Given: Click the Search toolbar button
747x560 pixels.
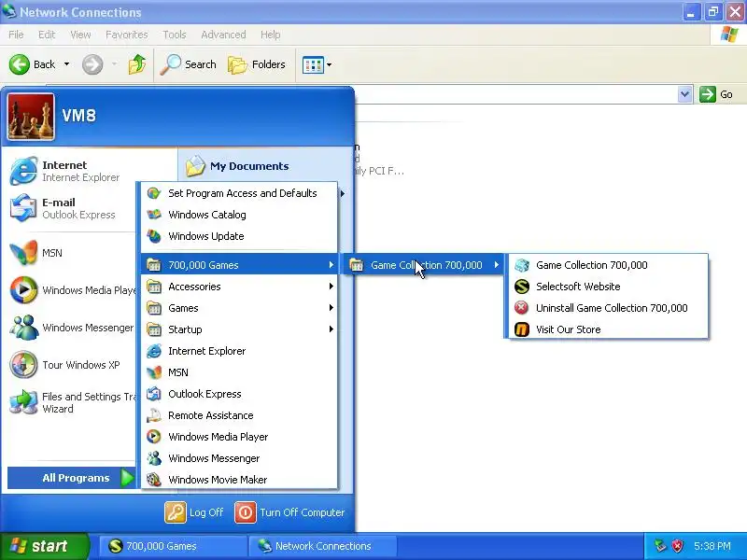Looking at the screenshot, I should pyautogui.click(x=189, y=64).
